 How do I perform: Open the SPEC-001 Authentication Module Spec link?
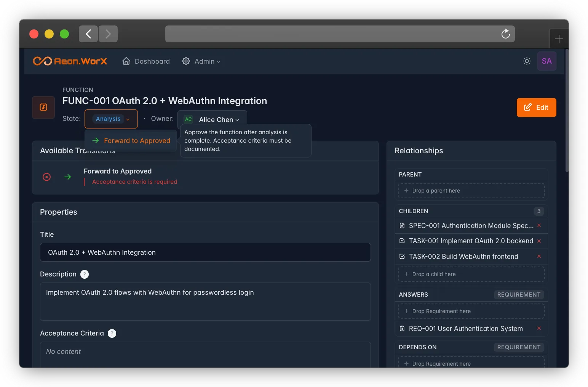[471, 226]
